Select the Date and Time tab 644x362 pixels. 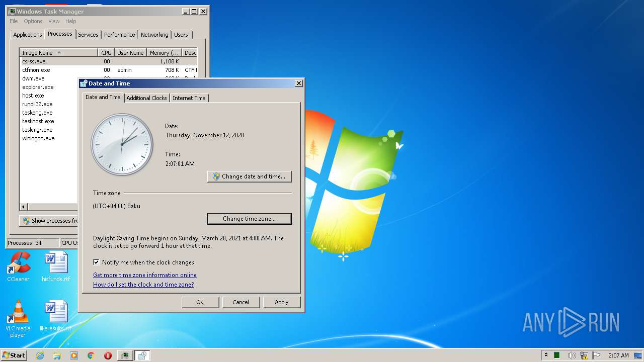[103, 97]
